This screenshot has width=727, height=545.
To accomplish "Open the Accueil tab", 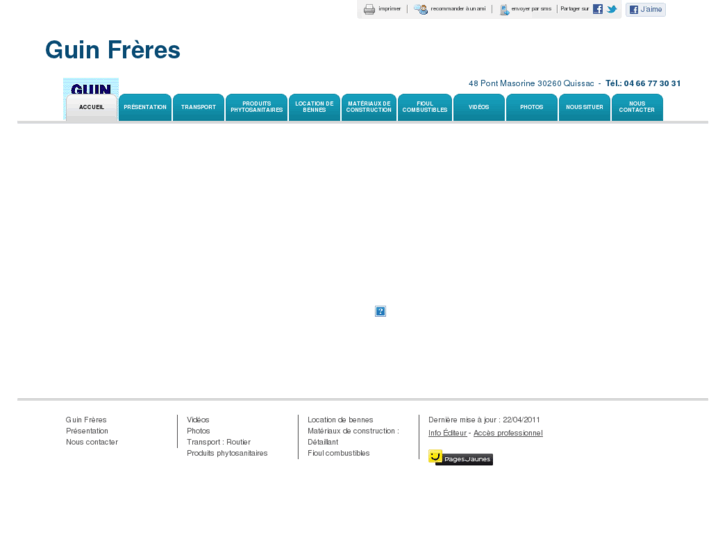I will coord(91,108).
